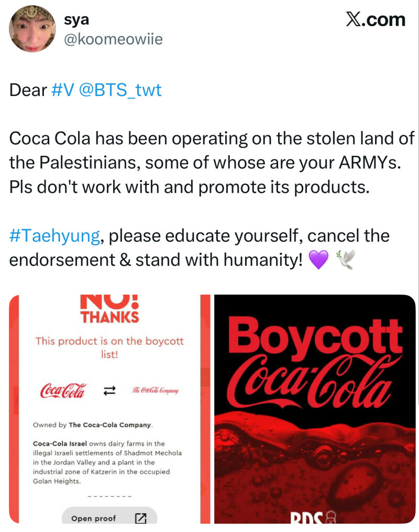Screen dimensions: 419x532
Task: Follow the #Taehyung hashtag link
Action: click(x=54, y=236)
